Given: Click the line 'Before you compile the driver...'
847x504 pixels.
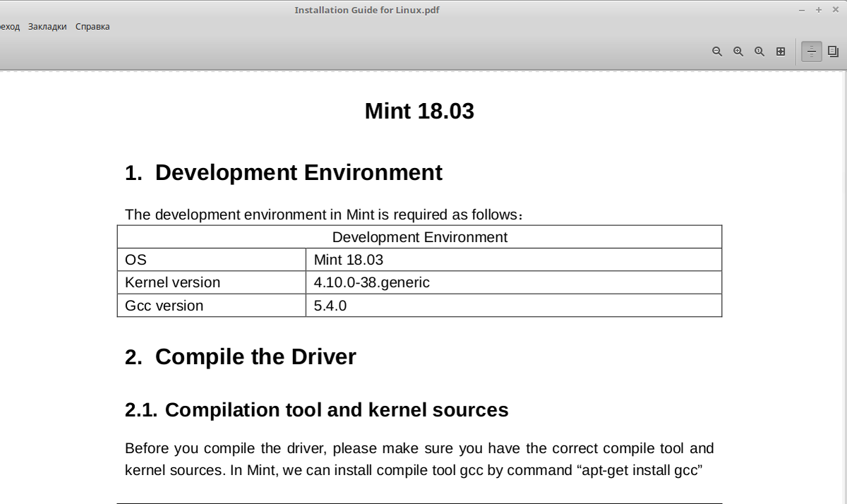Looking at the screenshot, I should pyautogui.click(x=419, y=448).
